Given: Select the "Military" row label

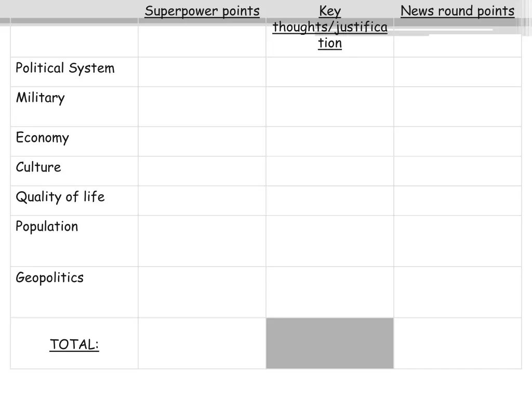Looking at the screenshot, I should [x=41, y=98].
